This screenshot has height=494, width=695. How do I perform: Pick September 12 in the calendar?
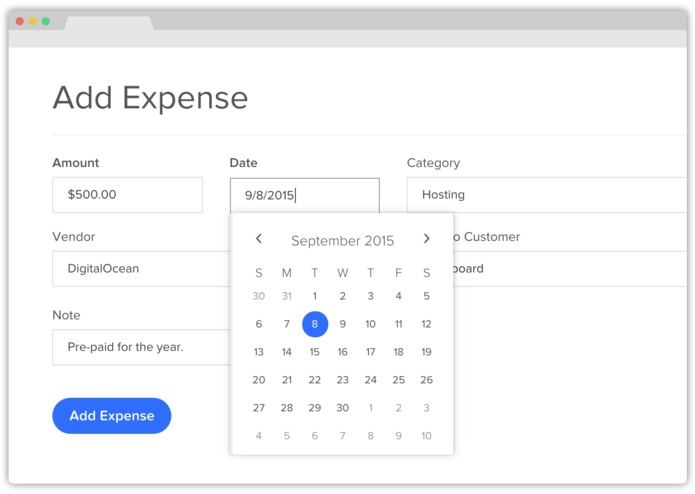click(426, 324)
